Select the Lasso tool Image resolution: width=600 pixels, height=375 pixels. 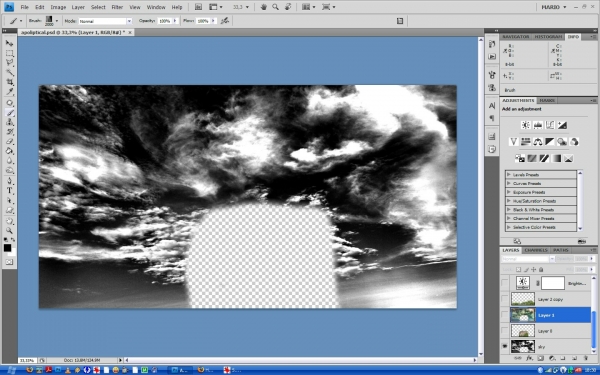tap(10, 63)
